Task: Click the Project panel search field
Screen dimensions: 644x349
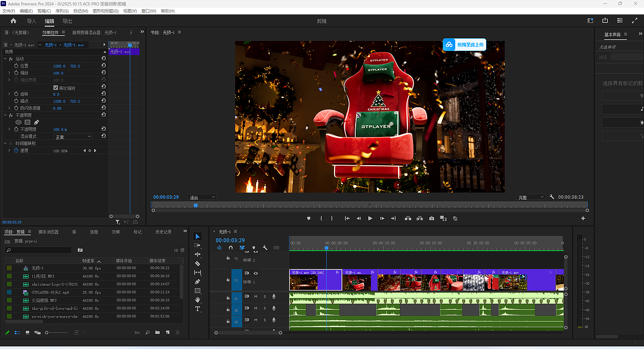Action: click(38, 250)
